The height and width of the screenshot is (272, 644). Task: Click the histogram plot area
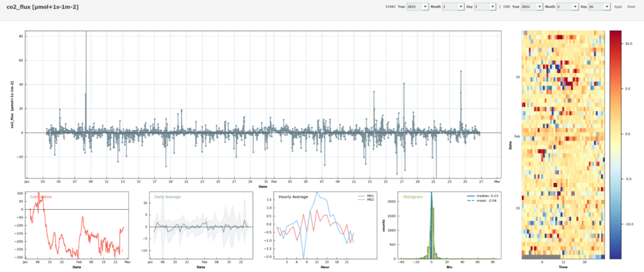pos(450,225)
